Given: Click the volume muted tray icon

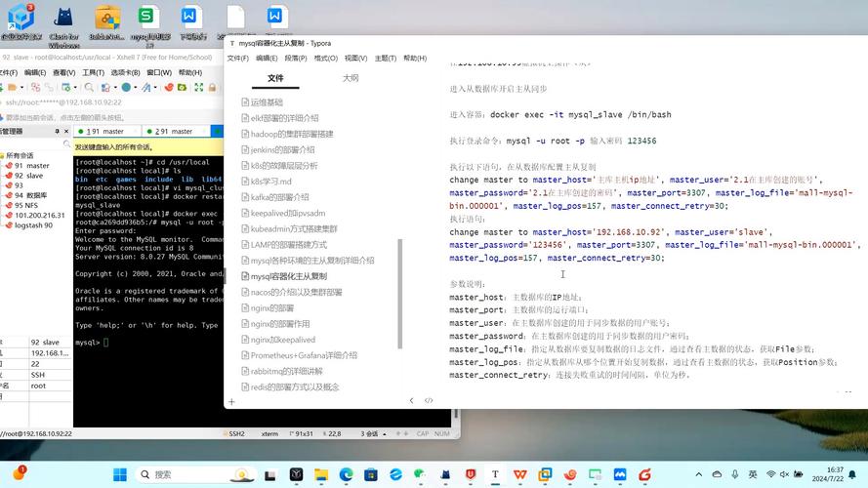Looking at the screenshot, I should click(x=784, y=474).
